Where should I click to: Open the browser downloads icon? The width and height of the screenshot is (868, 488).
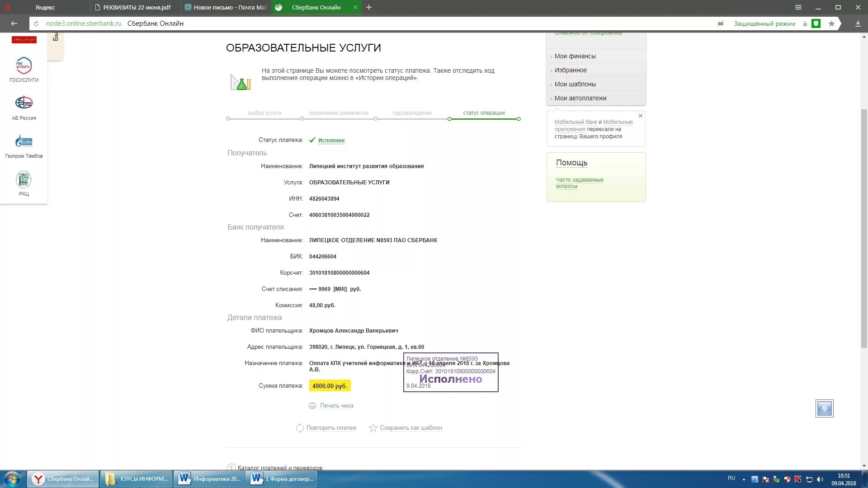pyautogui.click(x=858, y=23)
